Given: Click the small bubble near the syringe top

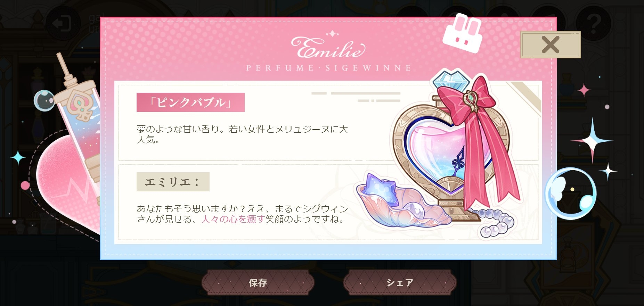Looking at the screenshot, I should 44,100.
